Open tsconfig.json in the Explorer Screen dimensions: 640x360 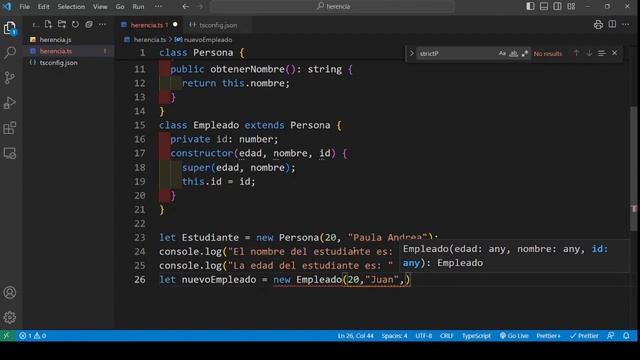pyautogui.click(x=58, y=62)
